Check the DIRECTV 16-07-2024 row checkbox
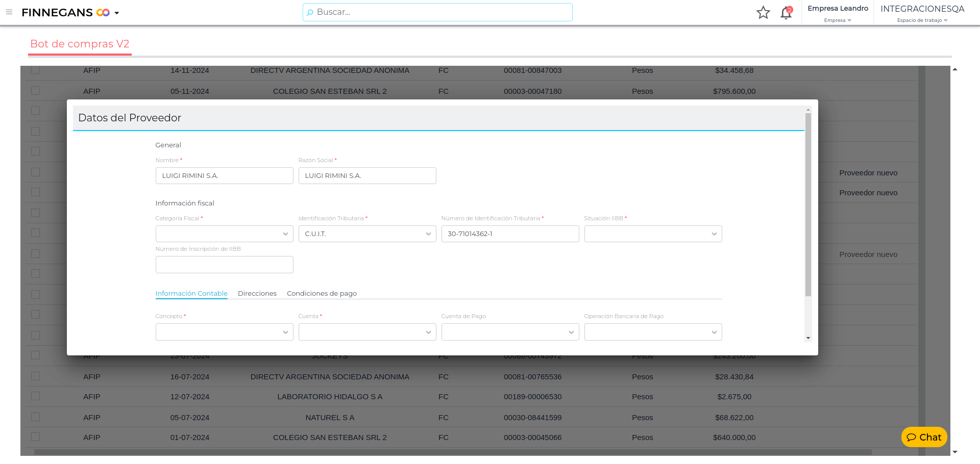 tap(35, 376)
